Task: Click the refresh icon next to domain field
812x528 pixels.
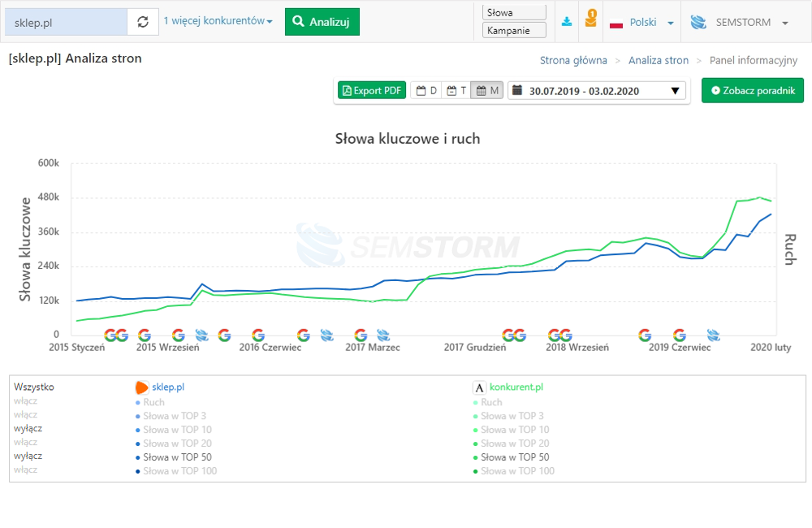Action: tap(143, 22)
